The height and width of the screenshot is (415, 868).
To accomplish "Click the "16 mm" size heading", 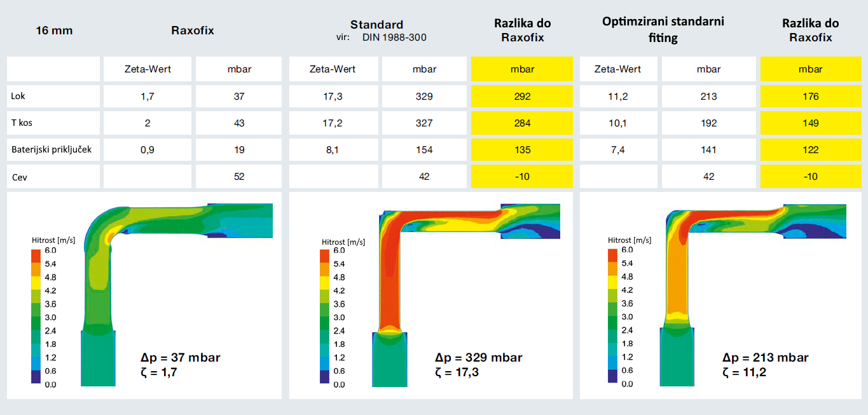I will click(54, 31).
